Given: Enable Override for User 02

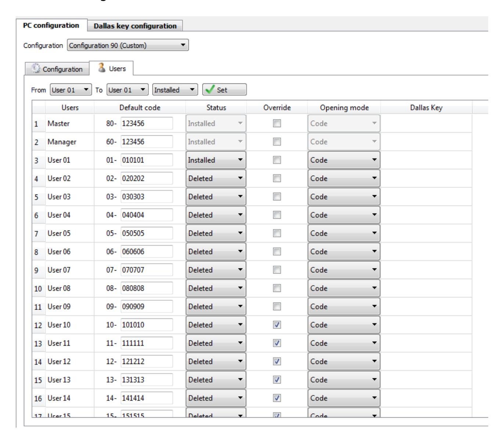Looking at the screenshot, I should (x=277, y=179).
